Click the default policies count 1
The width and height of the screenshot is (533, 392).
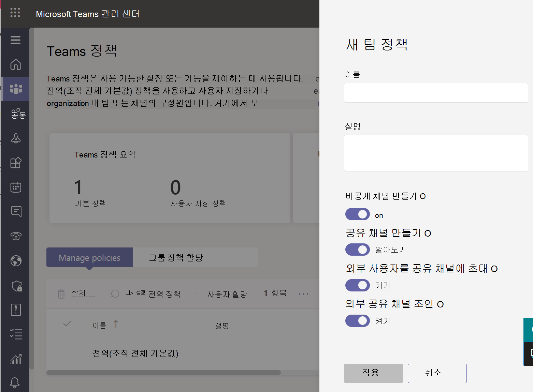point(78,187)
